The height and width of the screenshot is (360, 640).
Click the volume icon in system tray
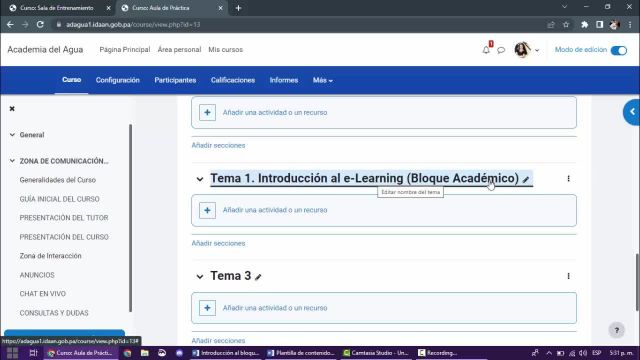point(582,353)
